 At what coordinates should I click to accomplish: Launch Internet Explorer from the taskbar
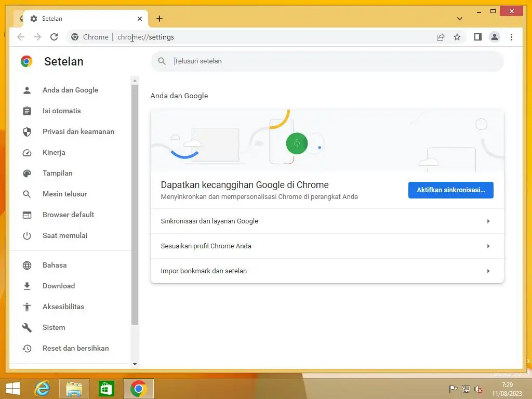pyautogui.click(x=43, y=389)
